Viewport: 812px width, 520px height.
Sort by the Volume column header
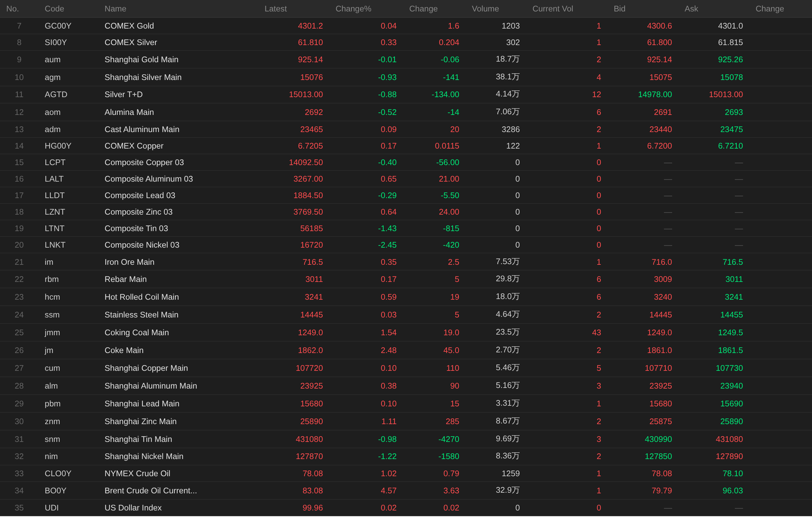pos(485,9)
